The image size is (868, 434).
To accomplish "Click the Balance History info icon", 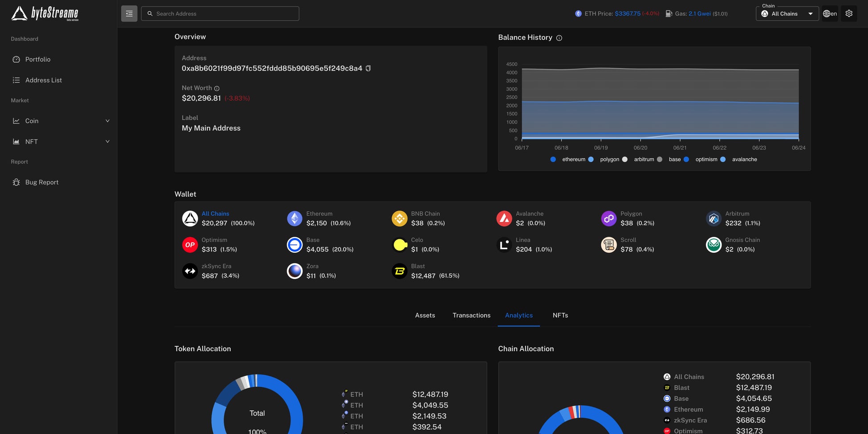I will click(x=559, y=38).
